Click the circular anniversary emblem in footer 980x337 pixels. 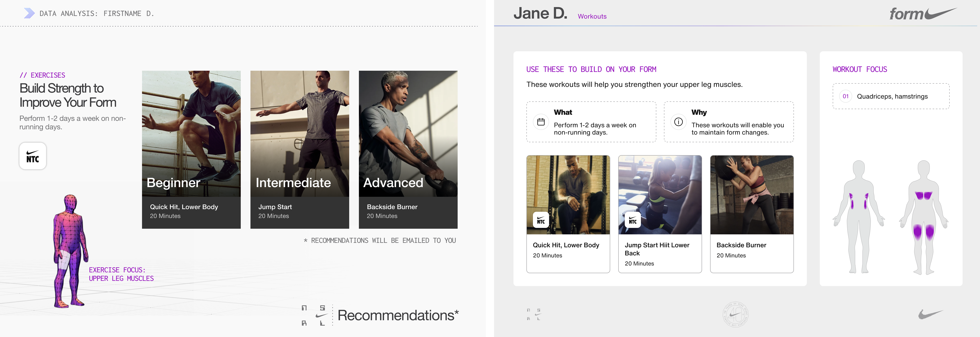pos(735,315)
